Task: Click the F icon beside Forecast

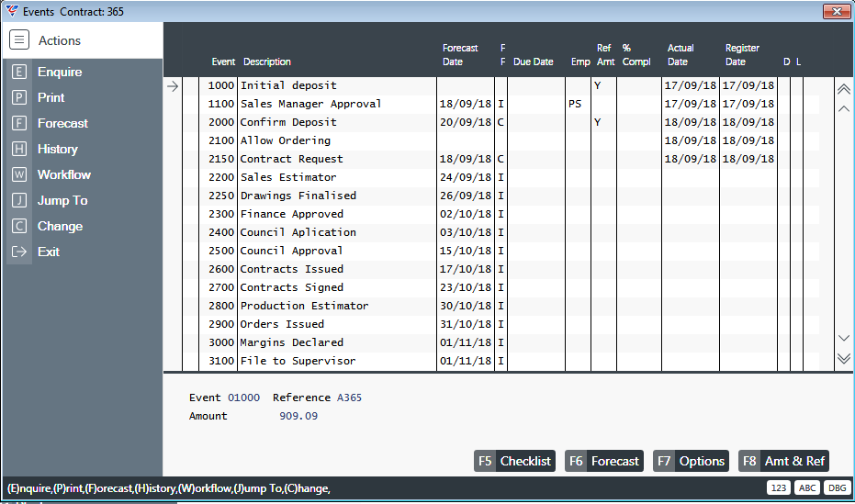Action: [x=19, y=123]
